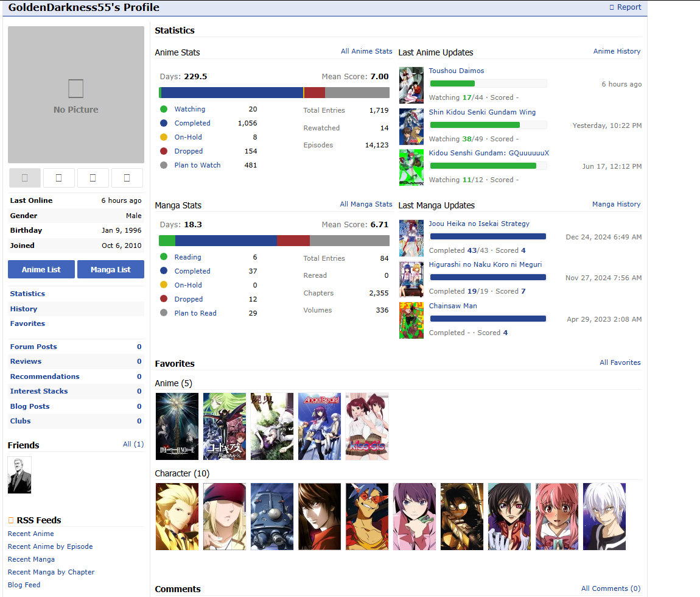Screen dimensions: 700x597
Task: Open the Joou Heika manga cover thumbnail
Action: [411, 238]
